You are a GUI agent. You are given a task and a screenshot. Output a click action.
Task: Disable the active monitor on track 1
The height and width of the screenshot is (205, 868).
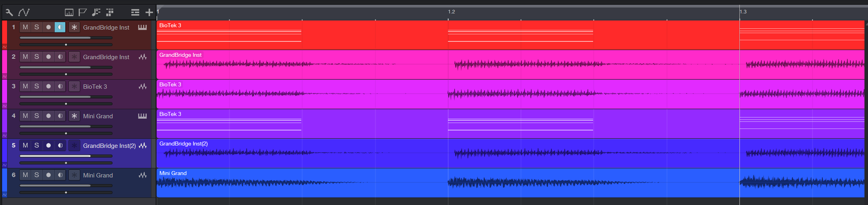pyautogui.click(x=60, y=27)
